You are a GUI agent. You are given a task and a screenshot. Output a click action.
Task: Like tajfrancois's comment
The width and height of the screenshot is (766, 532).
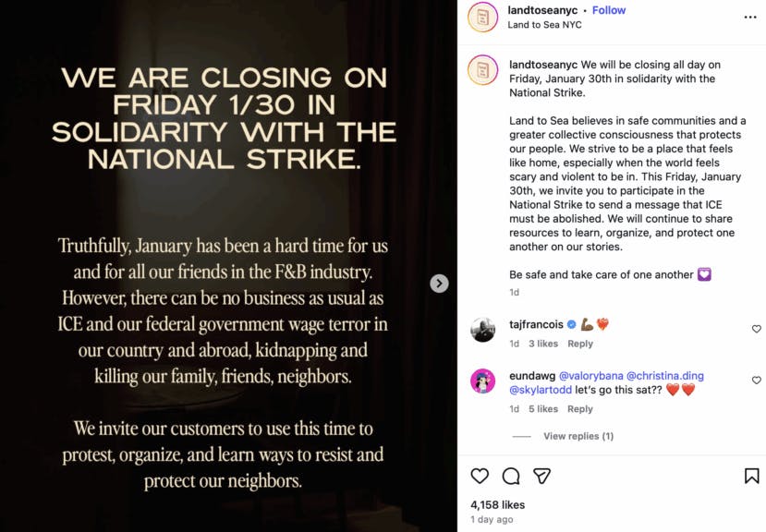click(757, 329)
